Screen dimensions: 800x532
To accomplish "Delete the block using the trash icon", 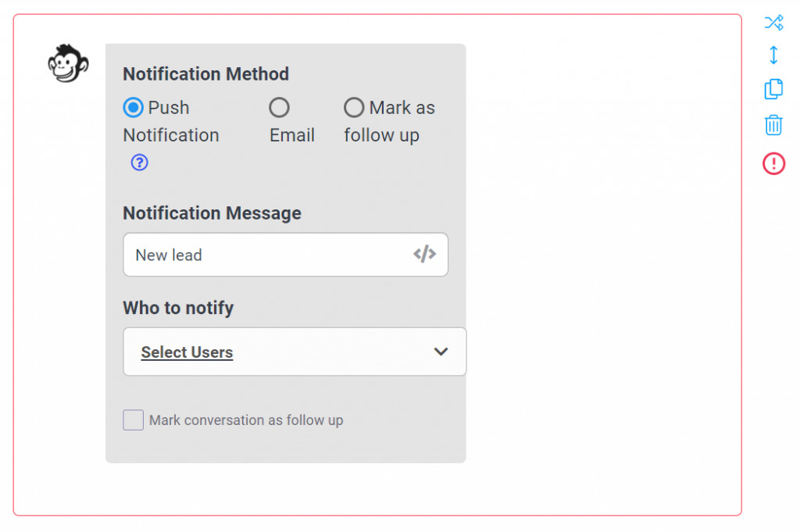I will [x=773, y=125].
